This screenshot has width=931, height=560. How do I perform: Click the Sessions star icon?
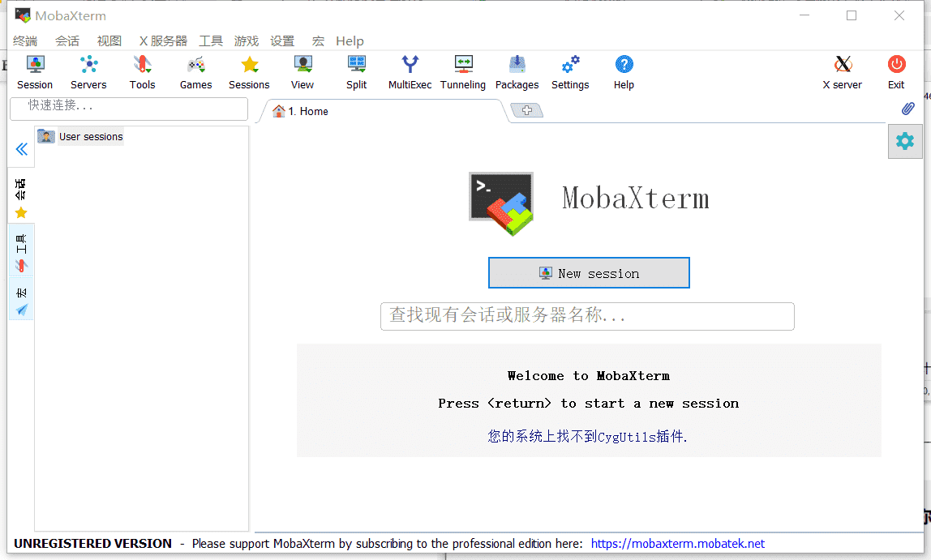point(250,64)
